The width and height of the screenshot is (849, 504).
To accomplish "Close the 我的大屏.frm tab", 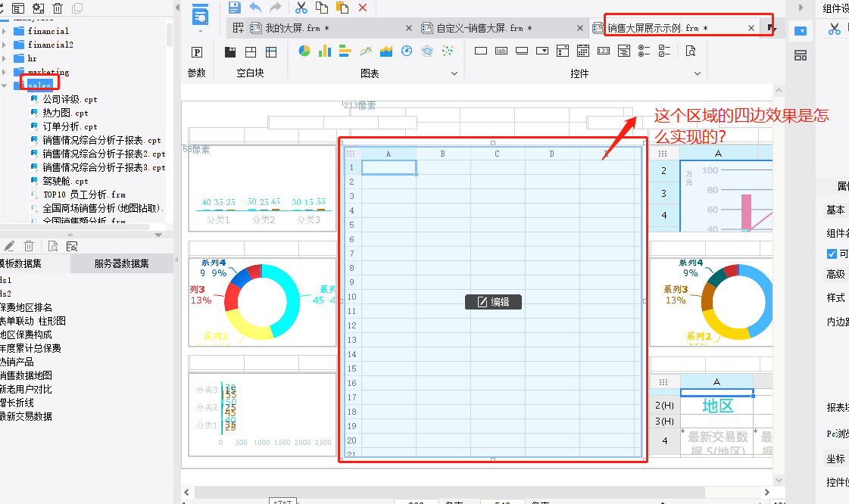I will 409,28.
